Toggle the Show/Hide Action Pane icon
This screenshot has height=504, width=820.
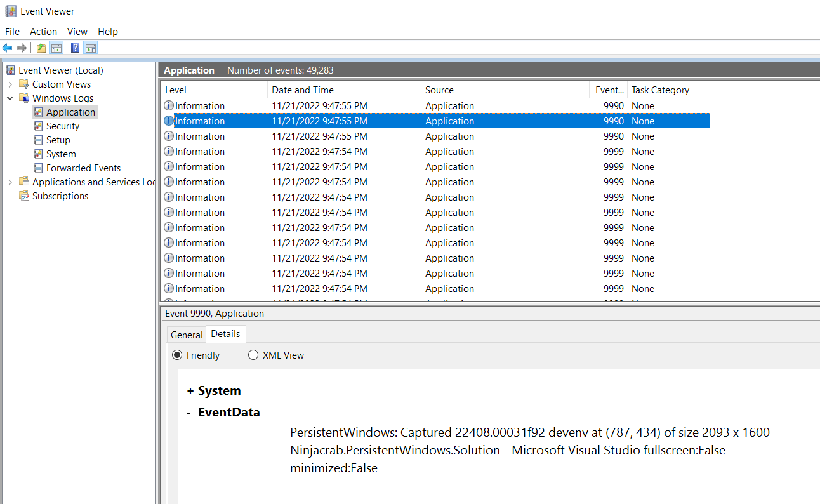pyautogui.click(x=90, y=47)
